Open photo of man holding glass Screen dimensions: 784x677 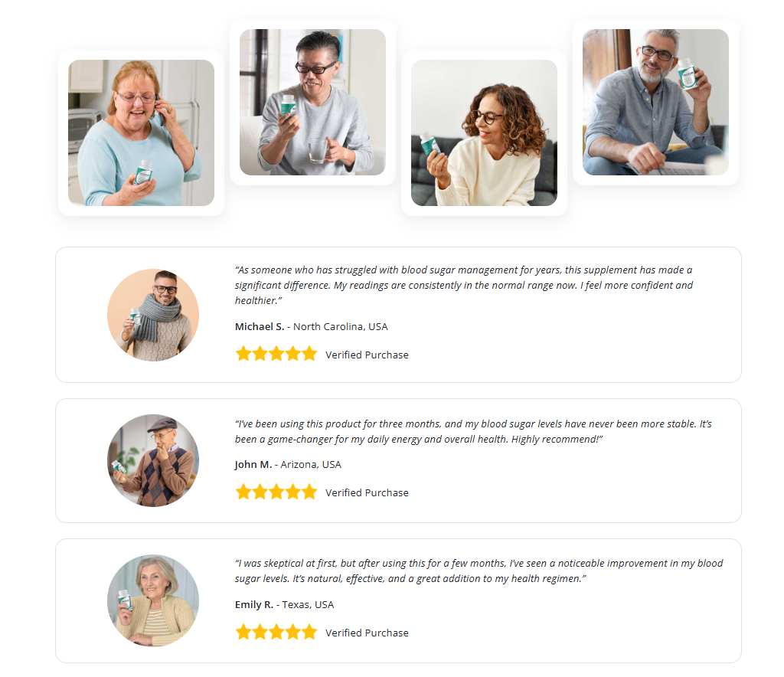point(312,102)
